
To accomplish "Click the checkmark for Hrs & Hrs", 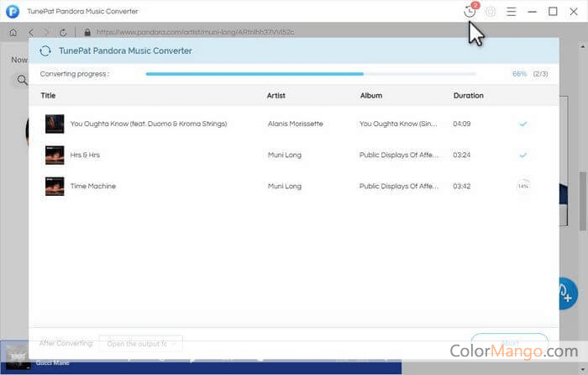I will (x=522, y=155).
